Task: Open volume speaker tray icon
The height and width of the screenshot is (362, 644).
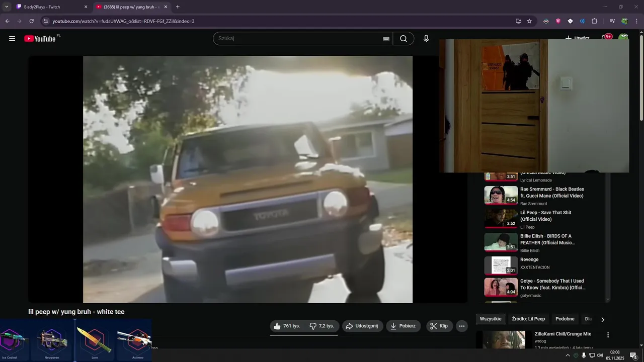Action: pyautogui.click(x=600, y=355)
